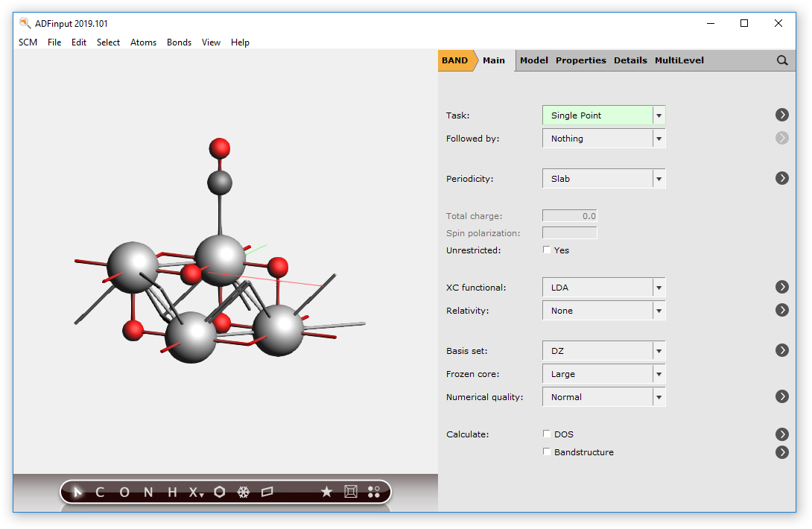Image resolution: width=812 pixels, height=529 pixels.
Task: Open Bandstructure details arrow
Action: (x=782, y=452)
